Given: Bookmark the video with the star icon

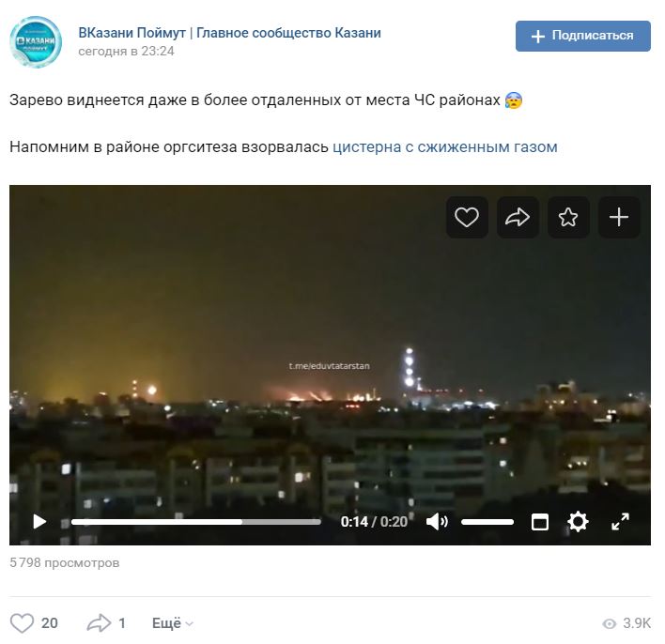Looking at the screenshot, I should [x=568, y=217].
